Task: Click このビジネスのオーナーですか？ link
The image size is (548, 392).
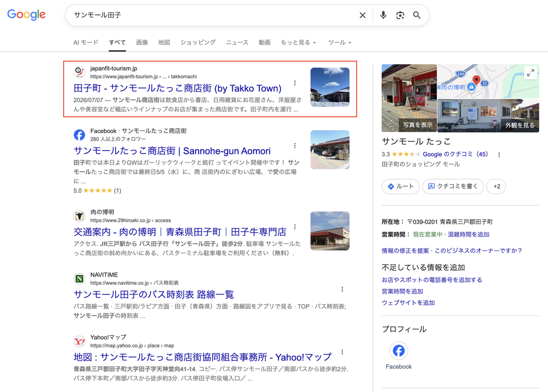Action: 478,250
